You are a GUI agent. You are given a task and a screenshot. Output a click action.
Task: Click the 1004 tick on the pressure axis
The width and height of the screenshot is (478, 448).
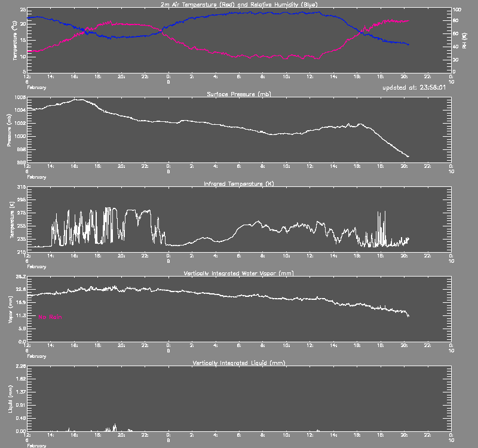pyautogui.click(x=19, y=110)
